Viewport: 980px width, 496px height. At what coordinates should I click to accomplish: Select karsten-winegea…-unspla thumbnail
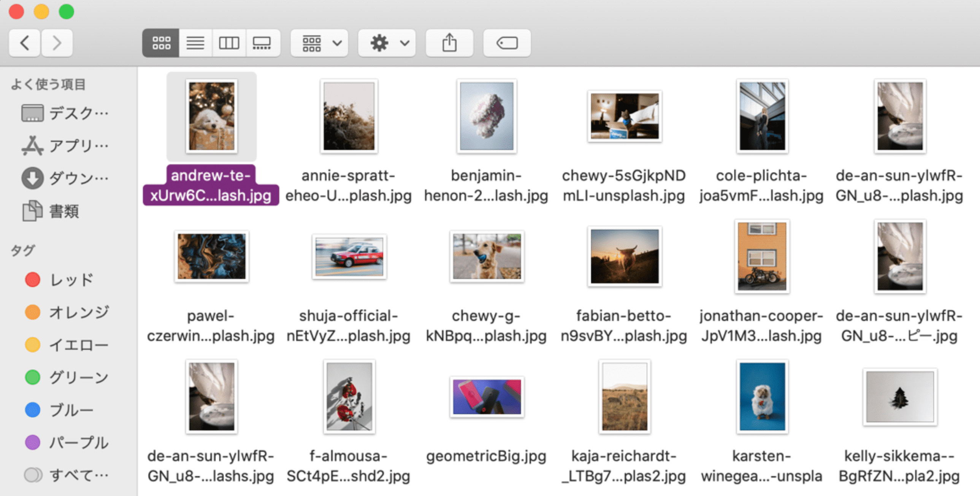tap(762, 397)
